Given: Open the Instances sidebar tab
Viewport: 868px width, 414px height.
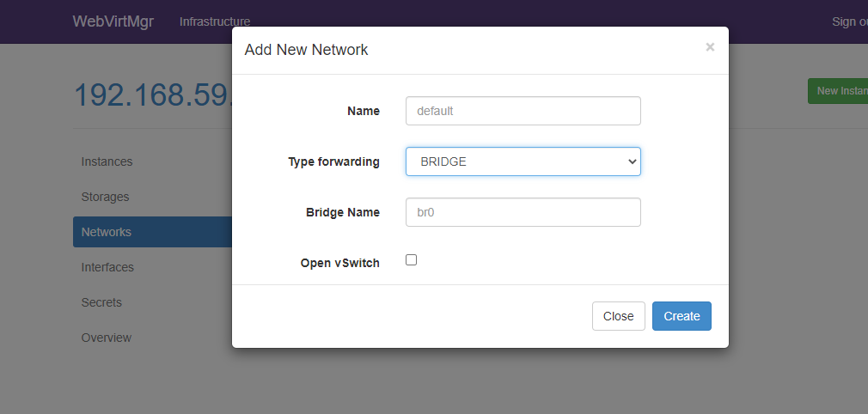Looking at the screenshot, I should [107, 161].
